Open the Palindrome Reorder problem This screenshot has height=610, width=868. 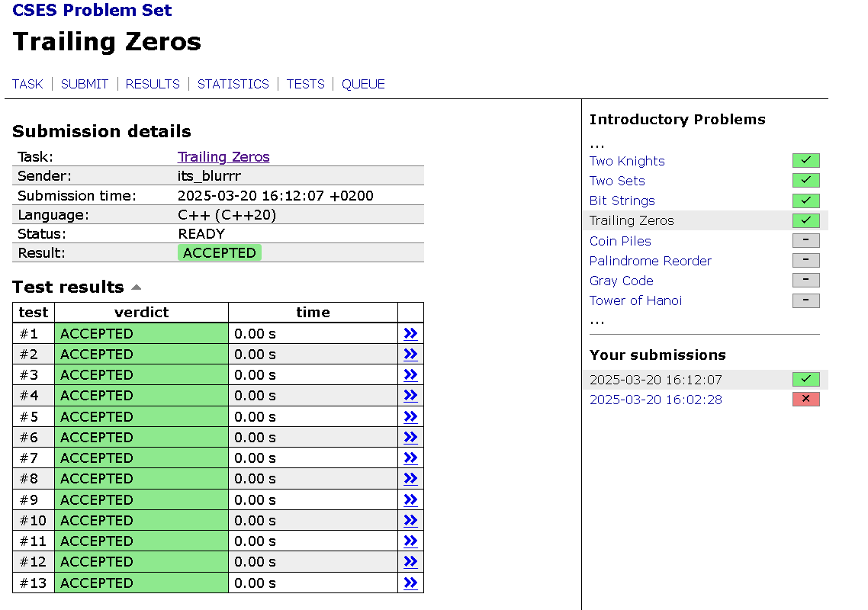pyautogui.click(x=651, y=261)
